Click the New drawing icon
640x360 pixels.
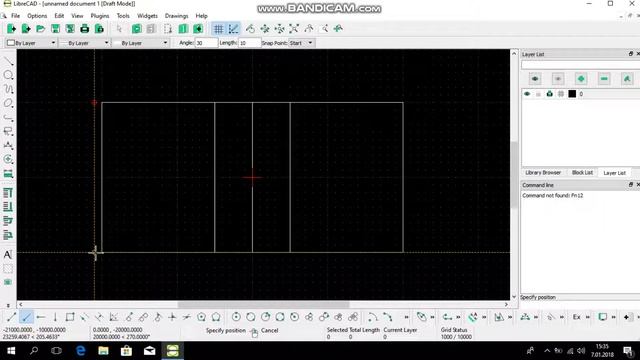click(x=11, y=29)
